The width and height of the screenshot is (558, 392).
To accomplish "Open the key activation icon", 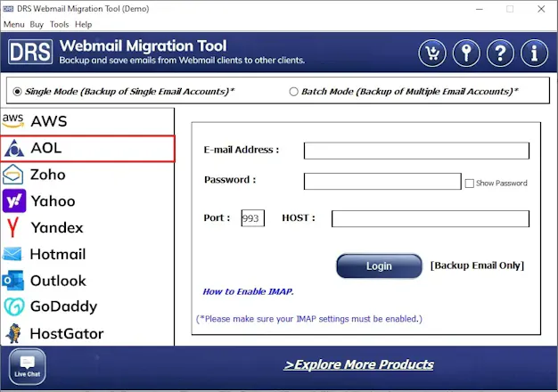I will click(x=466, y=53).
